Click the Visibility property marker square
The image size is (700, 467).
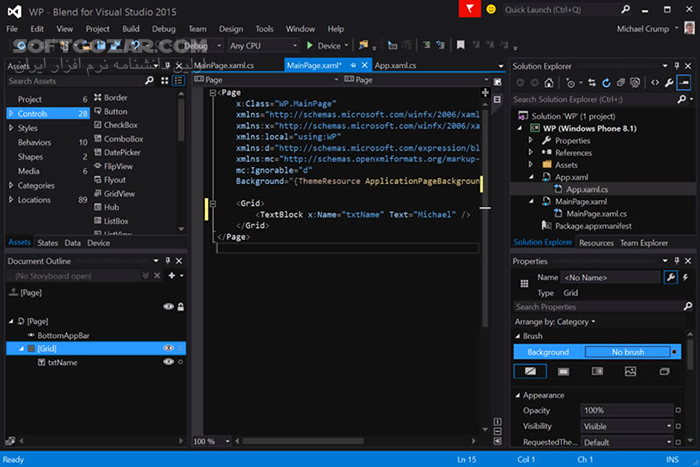point(678,426)
